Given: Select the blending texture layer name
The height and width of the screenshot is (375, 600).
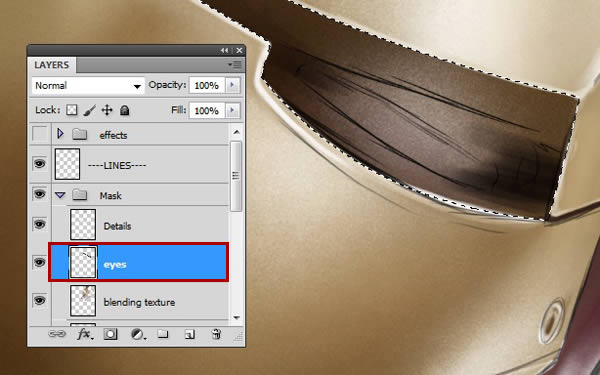Looking at the screenshot, I should point(139,302).
